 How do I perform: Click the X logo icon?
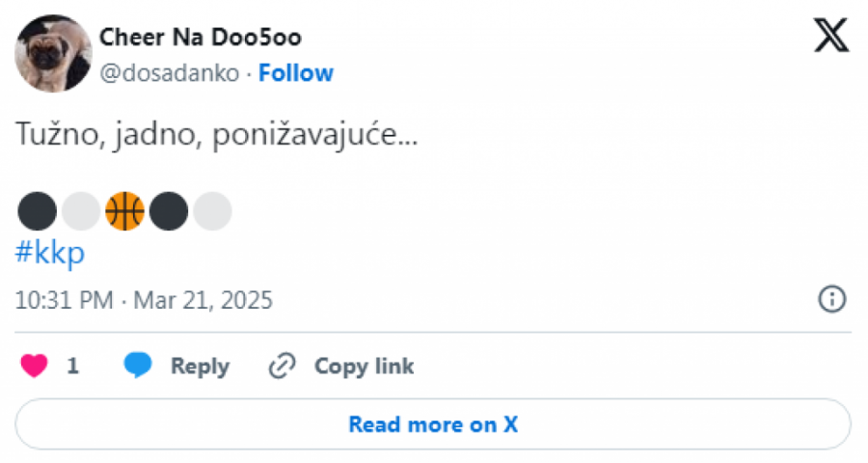[x=830, y=36]
